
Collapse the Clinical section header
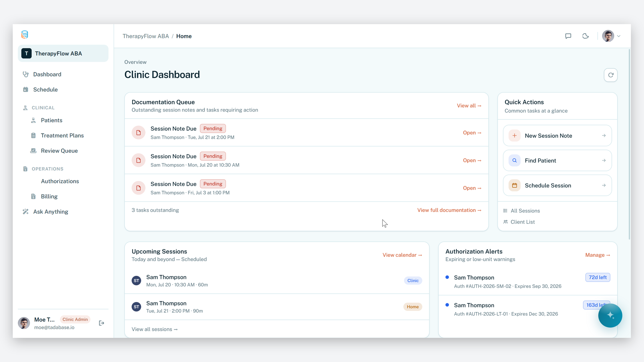(43, 108)
